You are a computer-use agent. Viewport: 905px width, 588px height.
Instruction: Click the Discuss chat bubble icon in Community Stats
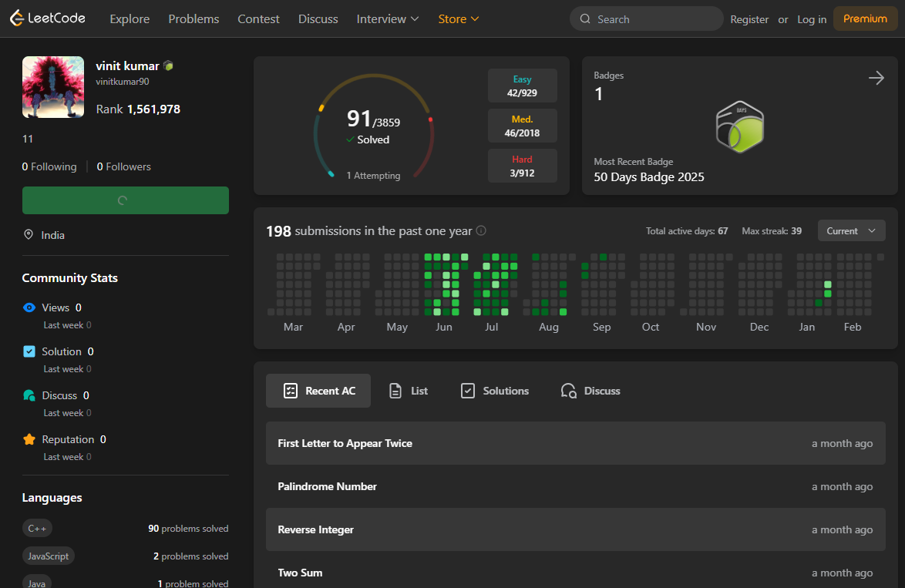click(x=29, y=395)
